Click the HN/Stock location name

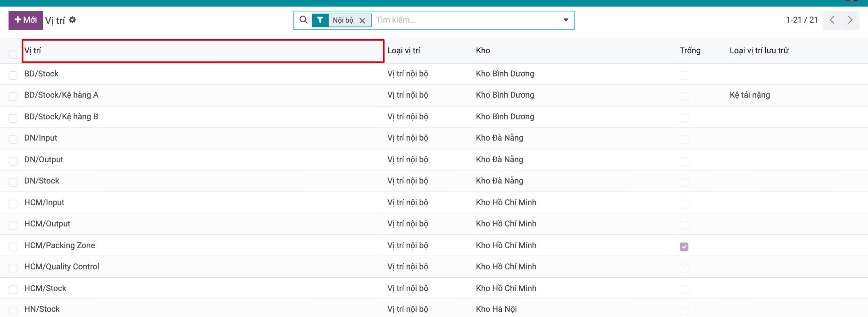click(x=42, y=309)
